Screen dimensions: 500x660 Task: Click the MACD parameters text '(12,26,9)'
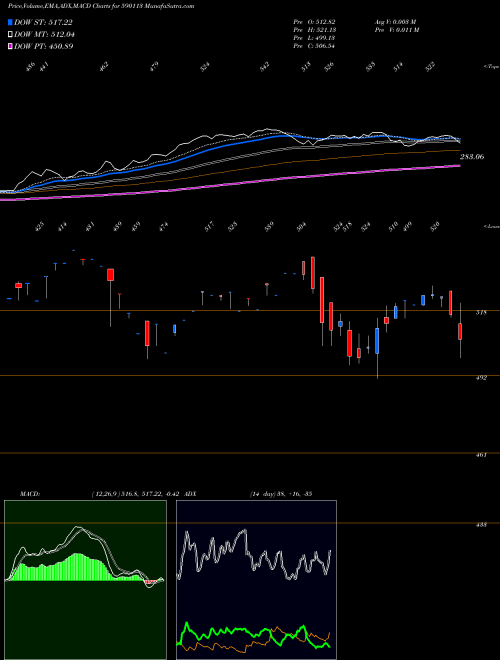coord(105,493)
